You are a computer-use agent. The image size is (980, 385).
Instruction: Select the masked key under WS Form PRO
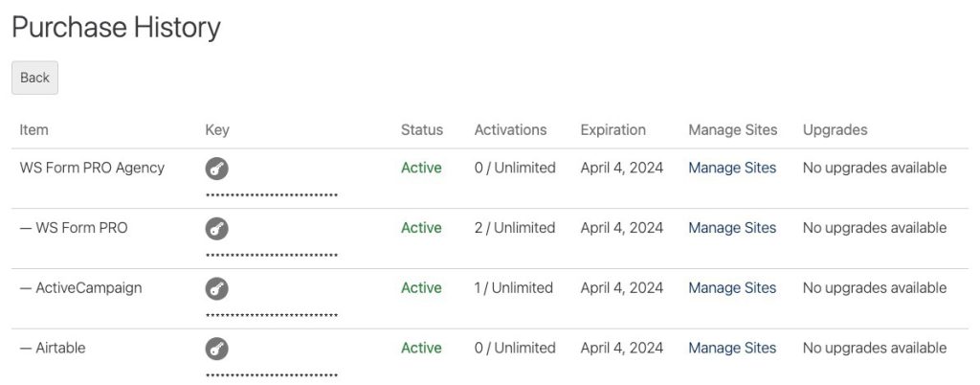coord(272,255)
